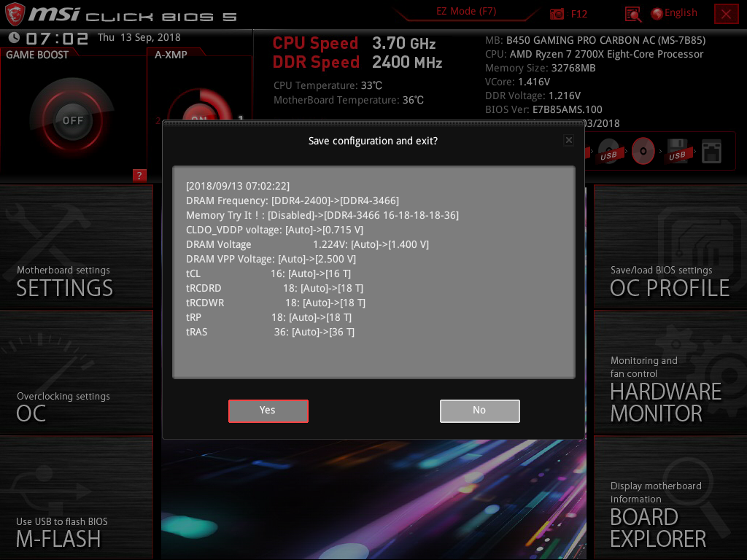Open the red question mark help icon
The width and height of the screenshot is (747, 560).
[139, 175]
